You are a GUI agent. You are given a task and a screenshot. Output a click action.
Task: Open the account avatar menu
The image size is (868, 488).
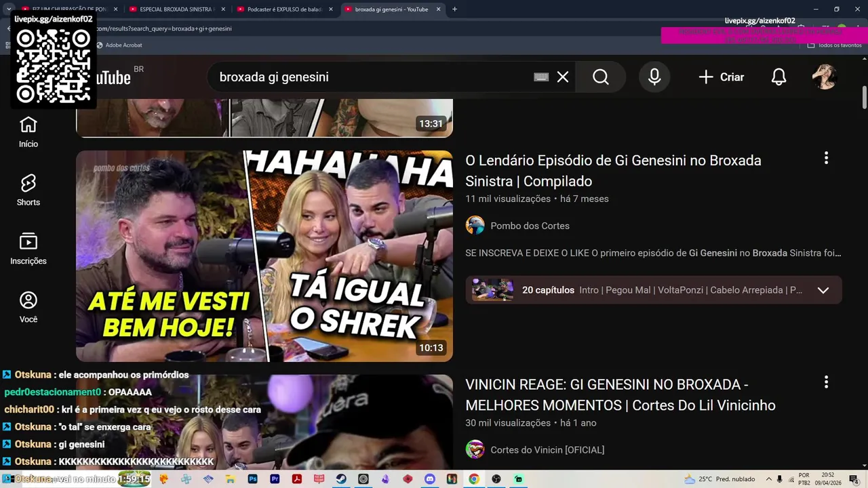[x=825, y=77]
